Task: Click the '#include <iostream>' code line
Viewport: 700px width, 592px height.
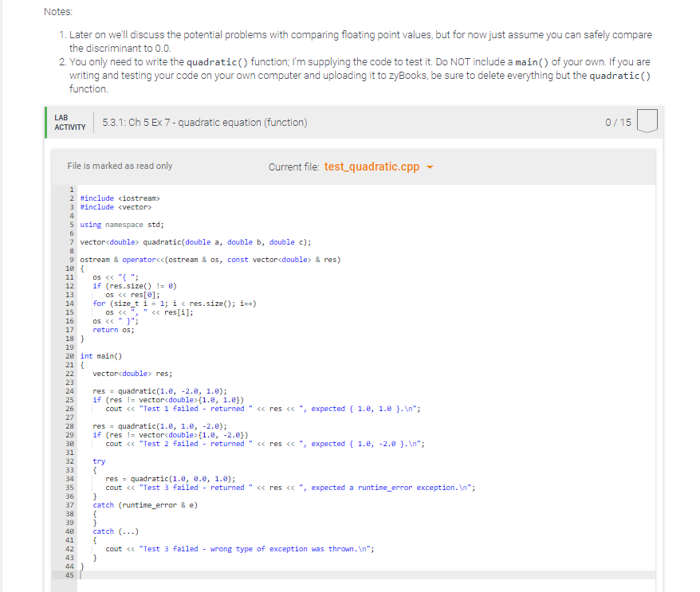Action: pos(120,198)
